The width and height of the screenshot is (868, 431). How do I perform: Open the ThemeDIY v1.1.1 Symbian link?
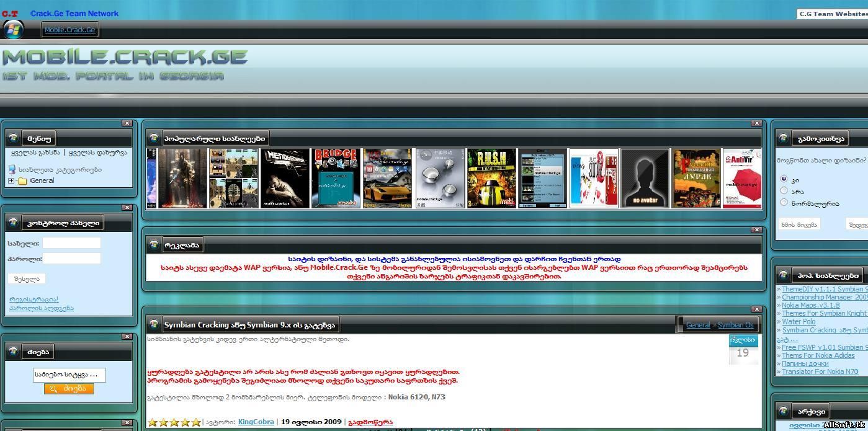[825, 289]
